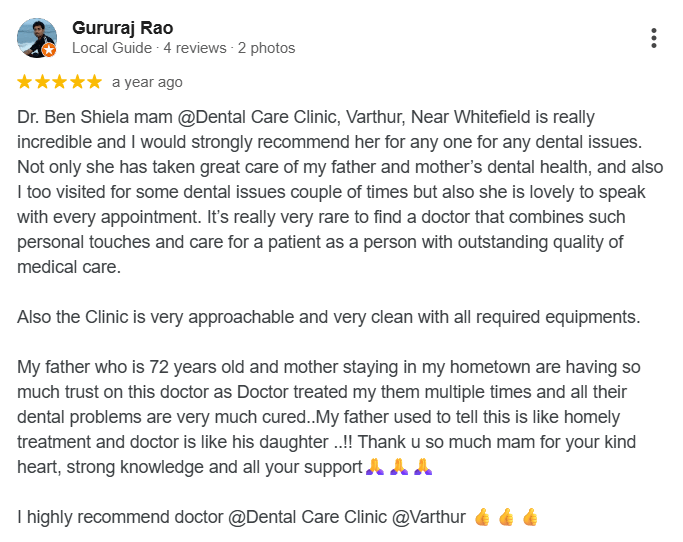Select the third star in the rating

point(59,82)
